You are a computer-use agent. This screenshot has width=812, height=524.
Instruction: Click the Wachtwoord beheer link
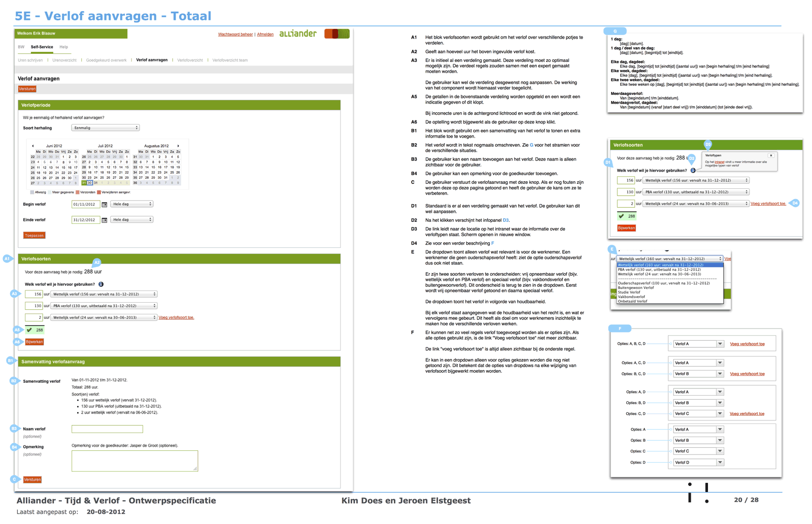tap(235, 35)
